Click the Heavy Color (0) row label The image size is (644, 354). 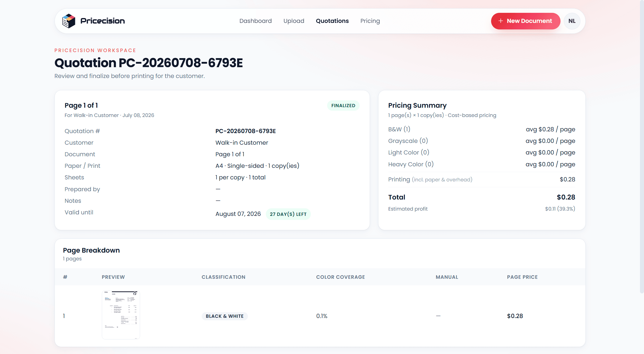click(411, 164)
